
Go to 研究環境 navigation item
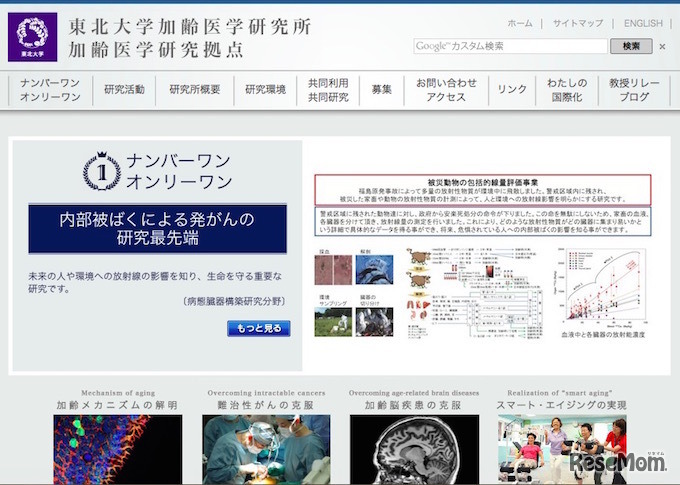pos(265,89)
